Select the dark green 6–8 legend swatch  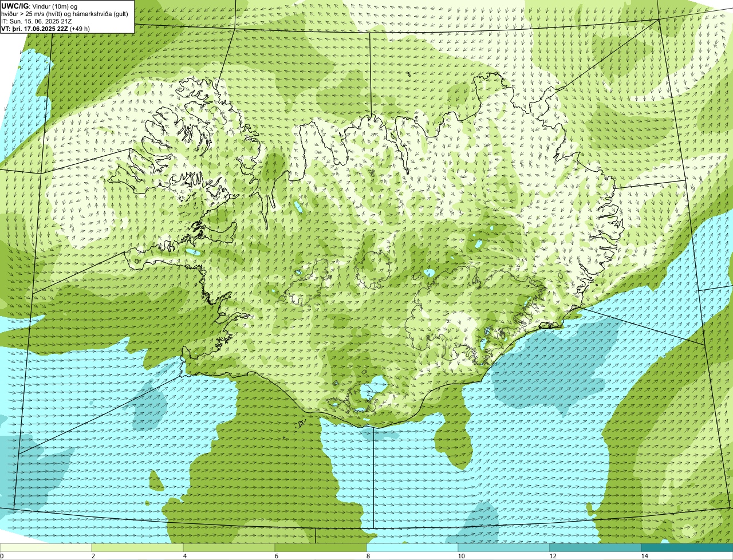[x=321, y=547]
